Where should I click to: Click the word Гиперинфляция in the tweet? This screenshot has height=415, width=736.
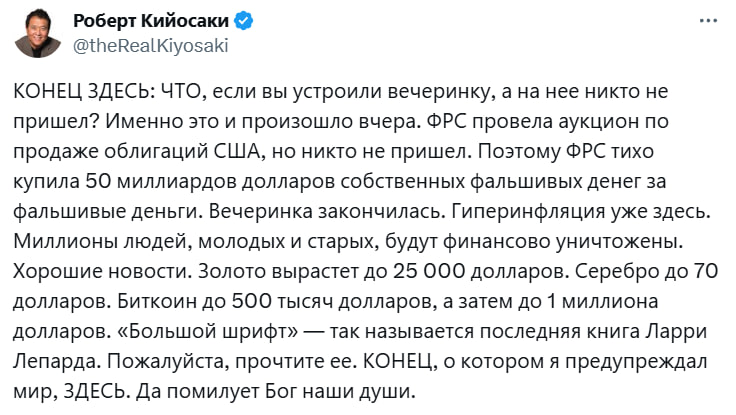[528, 212]
